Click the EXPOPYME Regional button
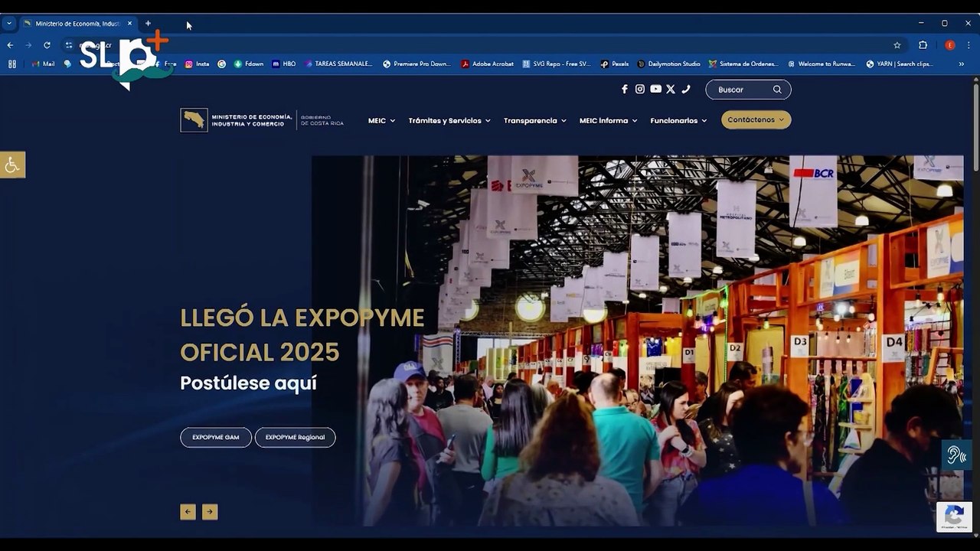The height and width of the screenshot is (551, 980). [295, 438]
